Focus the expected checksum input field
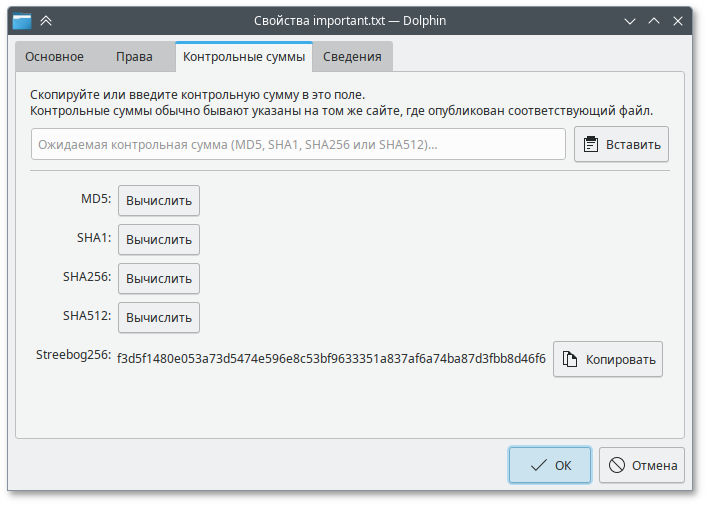 click(x=298, y=144)
